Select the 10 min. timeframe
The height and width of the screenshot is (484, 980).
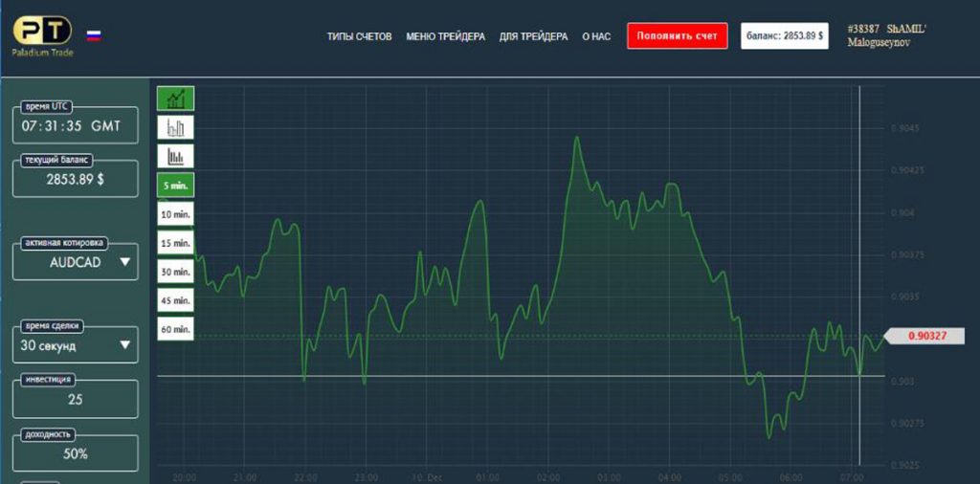pos(175,214)
